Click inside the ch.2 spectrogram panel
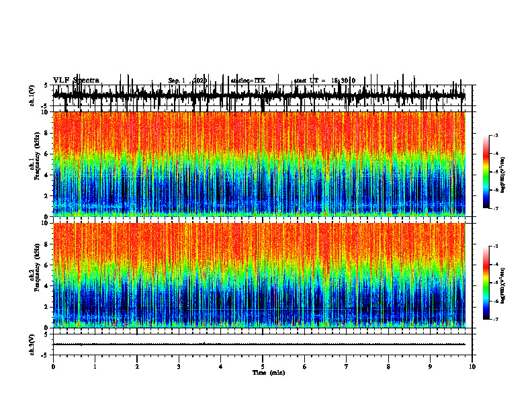The height and width of the screenshot is (411, 532). 259,275
